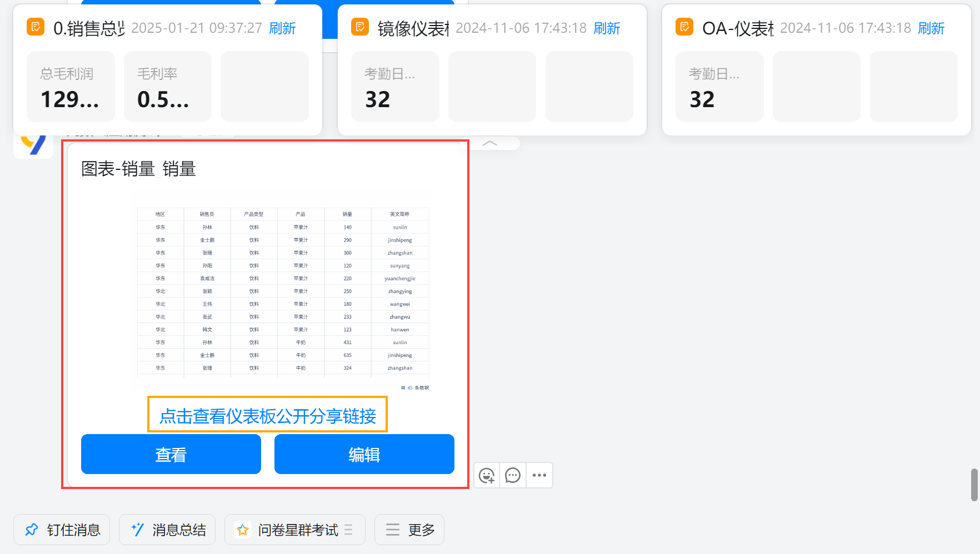The image size is (980, 554).
Task: Refresh the 0.销售总览 card
Action: (x=282, y=28)
